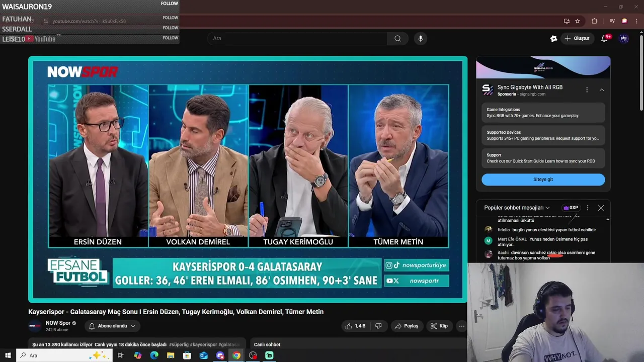Click the chat scroll up arrow

[x=608, y=220]
